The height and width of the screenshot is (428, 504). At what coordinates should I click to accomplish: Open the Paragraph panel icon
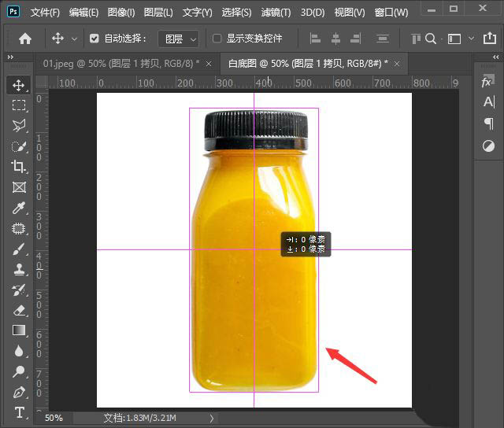(489, 124)
